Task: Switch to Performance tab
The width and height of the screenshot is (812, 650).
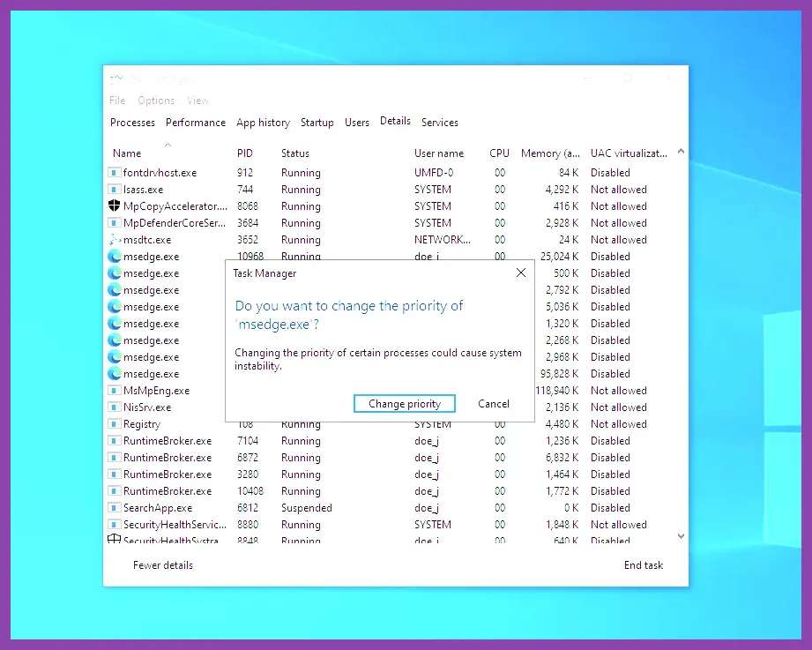Action: (196, 123)
